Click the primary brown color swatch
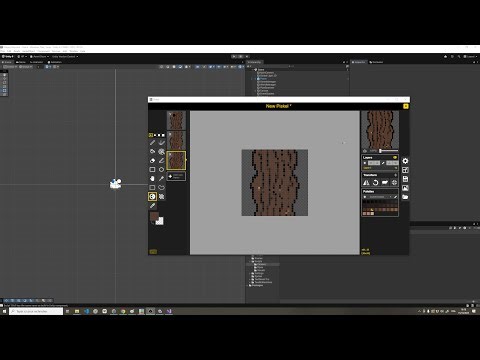 click(154, 216)
